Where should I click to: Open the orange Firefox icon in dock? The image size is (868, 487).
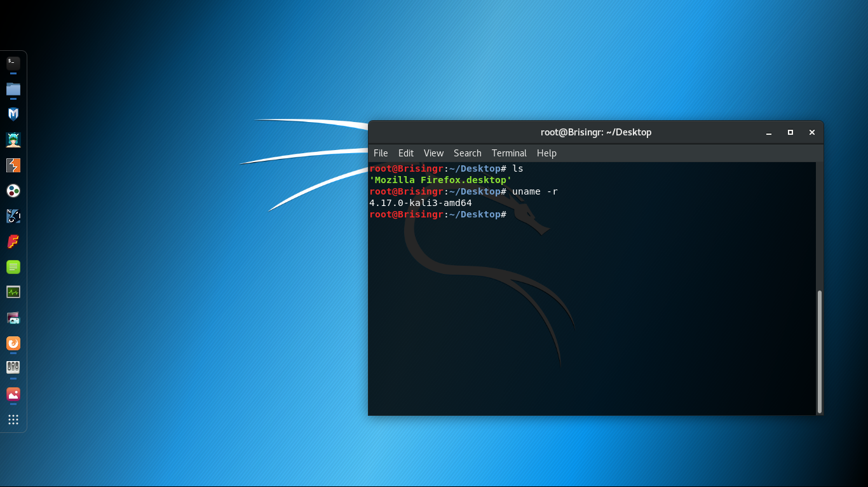tap(13, 343)
